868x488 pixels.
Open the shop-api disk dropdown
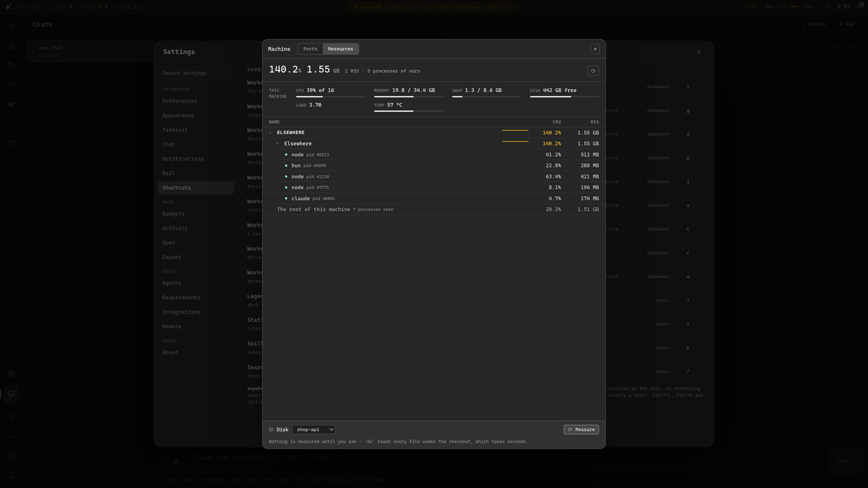tap(314, 429)
